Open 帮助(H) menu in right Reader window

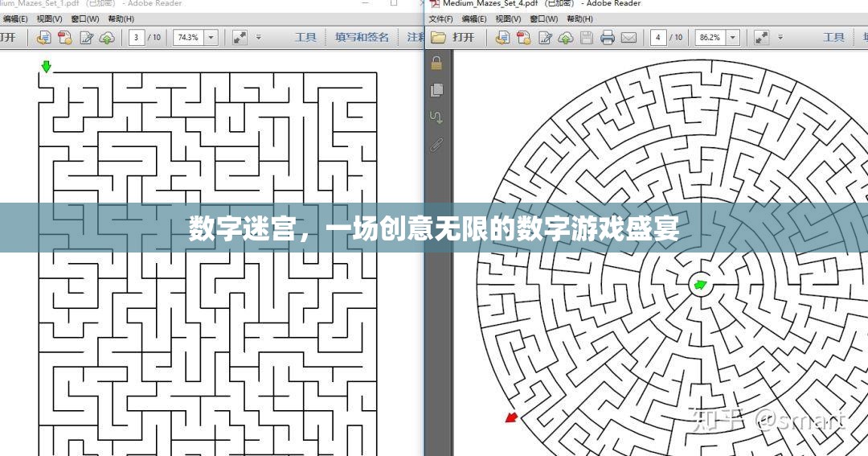579,18
